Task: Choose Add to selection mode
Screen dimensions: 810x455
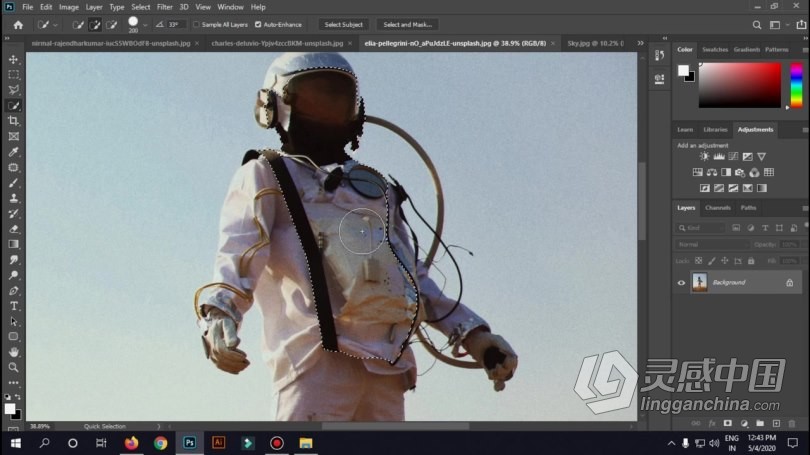Action: [95, 25]
